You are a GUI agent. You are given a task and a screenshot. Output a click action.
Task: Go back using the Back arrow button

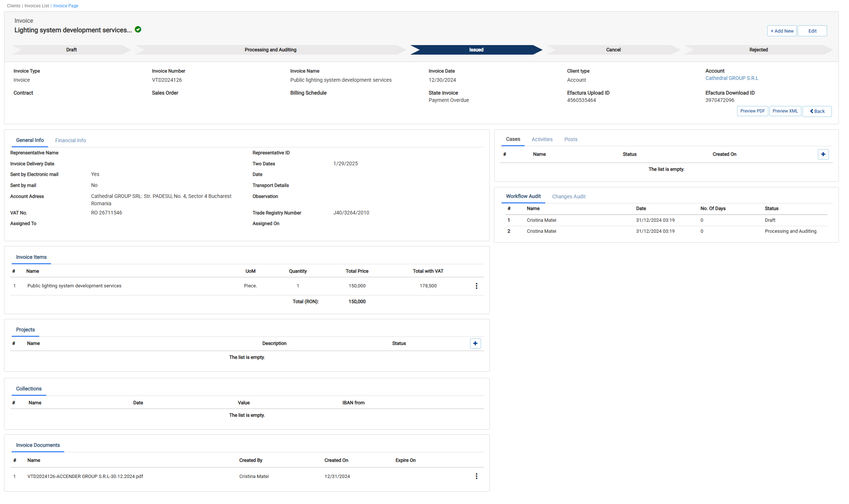[x=817, y=111]
